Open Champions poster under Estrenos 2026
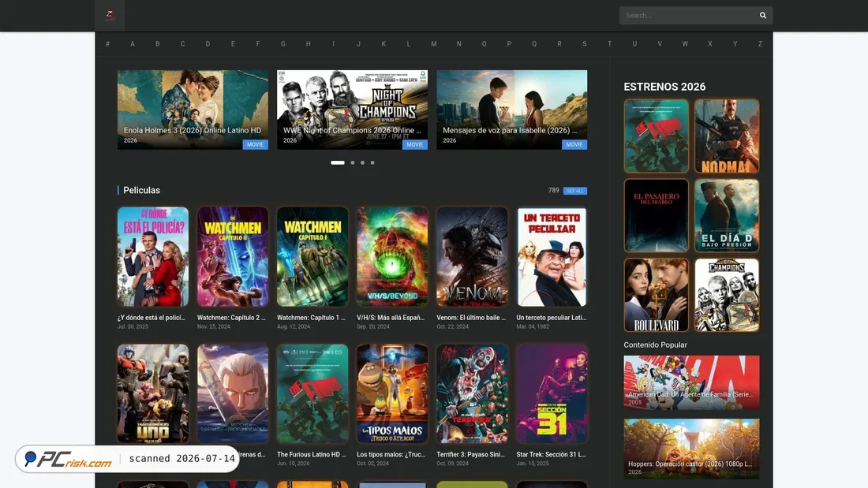The width and height of the screenshot is (868, 488). tap(727, 295)
